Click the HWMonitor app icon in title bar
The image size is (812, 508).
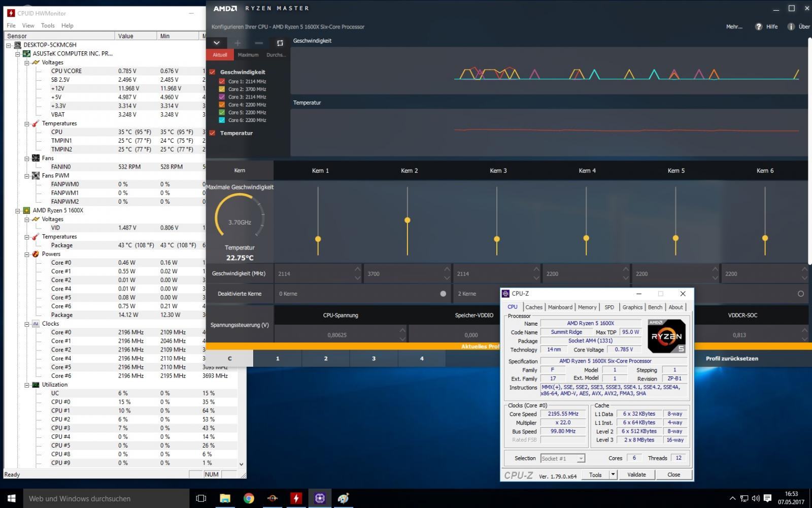coord(11,13)
